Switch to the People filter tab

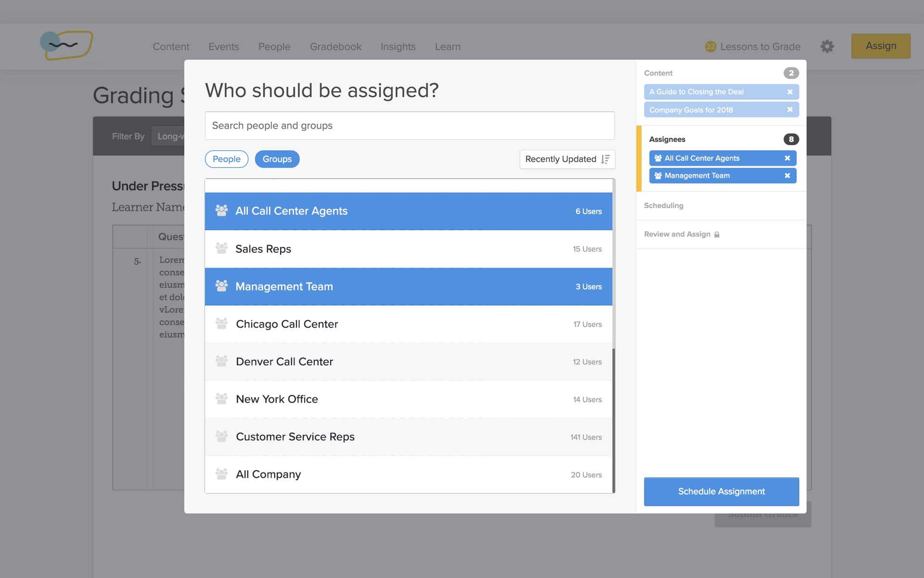(226, 159)
